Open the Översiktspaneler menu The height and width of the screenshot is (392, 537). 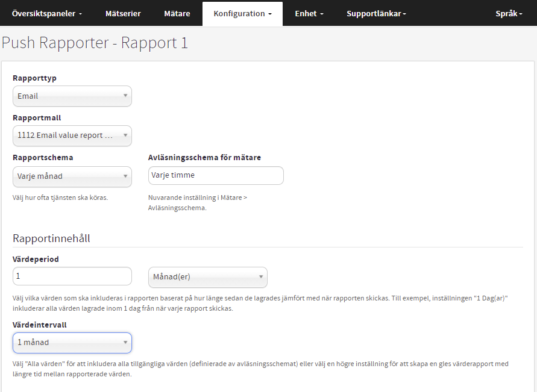[47, 13]
